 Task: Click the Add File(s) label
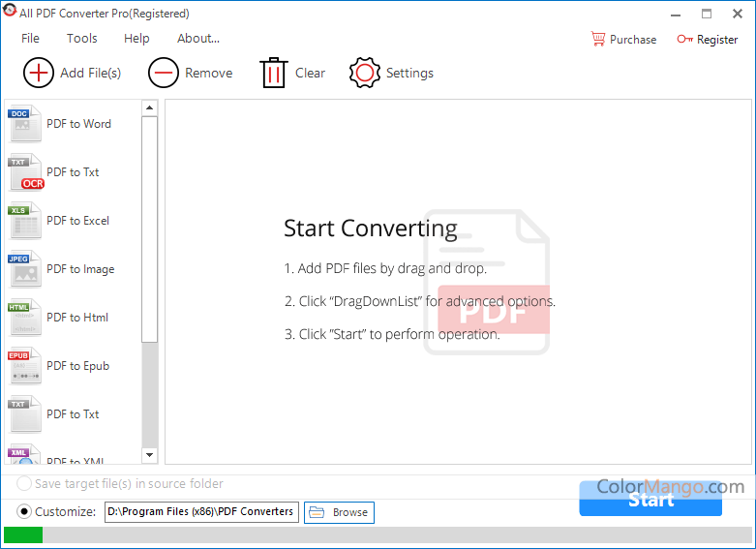(91, 73)
